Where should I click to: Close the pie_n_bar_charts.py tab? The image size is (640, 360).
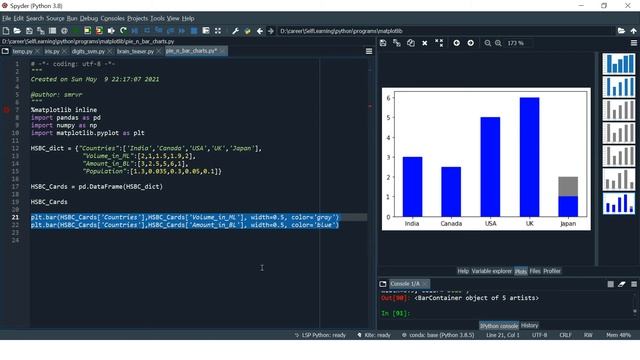tap(222, 51)
